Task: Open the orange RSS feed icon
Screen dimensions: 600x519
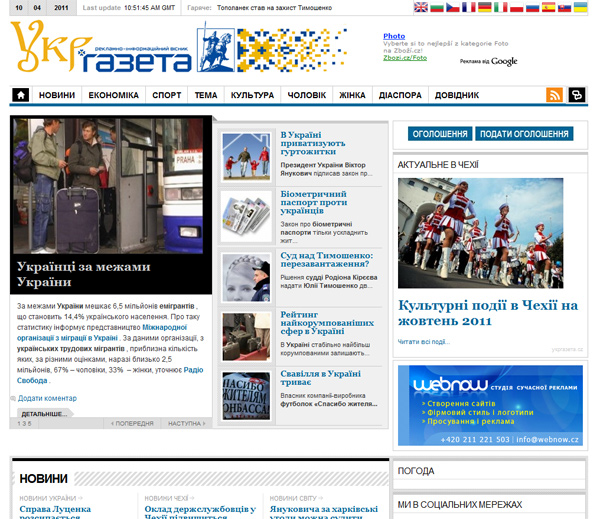Action: click(x=554, y=95)
